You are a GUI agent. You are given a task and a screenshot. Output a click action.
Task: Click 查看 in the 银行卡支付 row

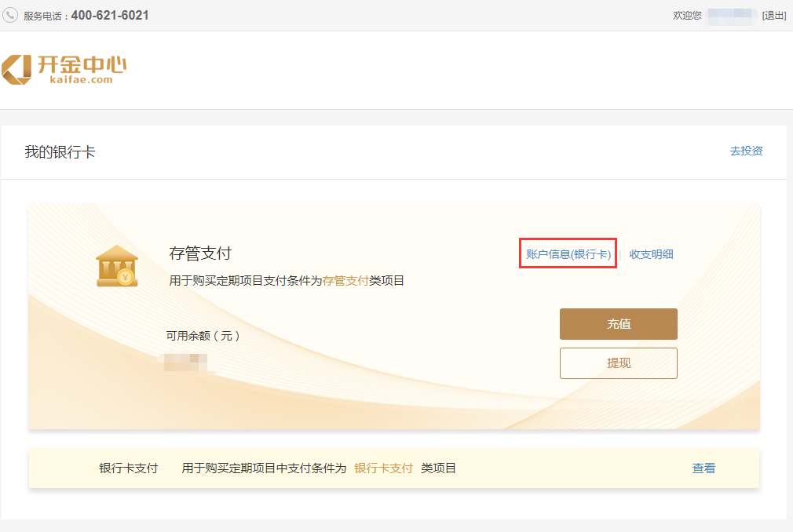(703, 468)
